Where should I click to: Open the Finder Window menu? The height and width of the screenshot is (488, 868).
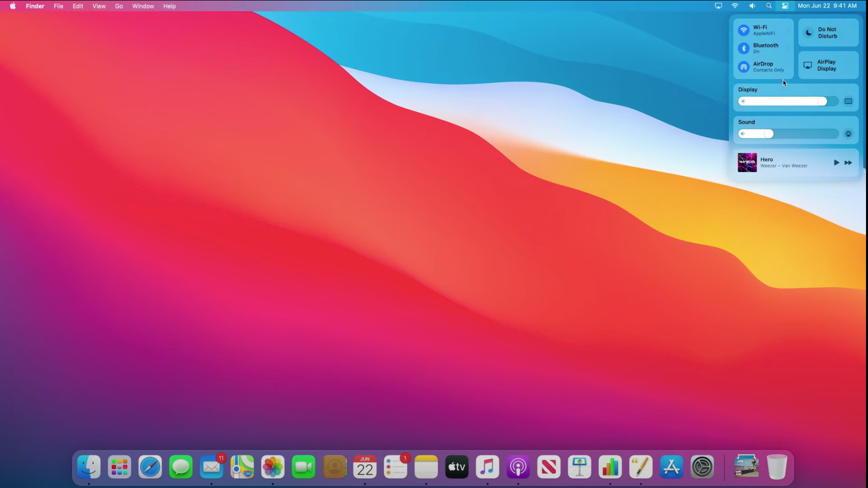click(143, 6)
